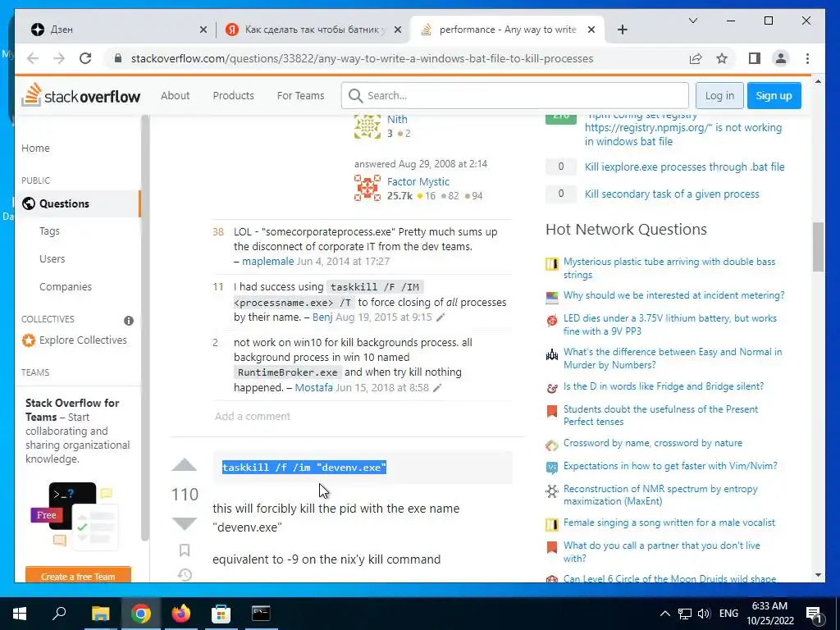Bookmark this page with star icon

pos(722,58)
